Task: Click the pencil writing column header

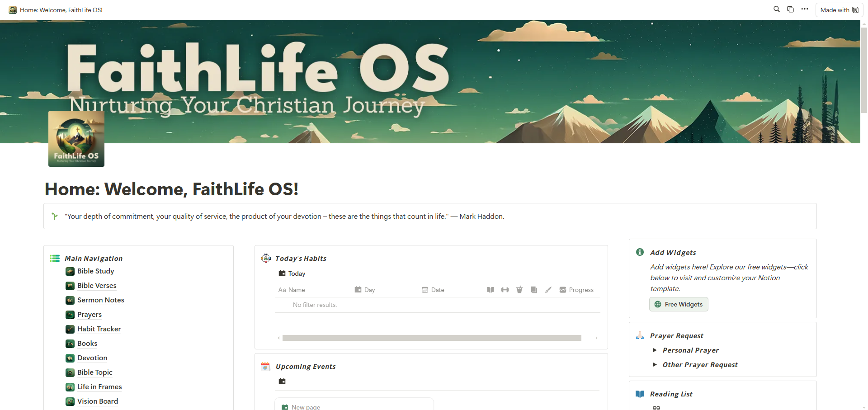Action: tap(548, 290)
